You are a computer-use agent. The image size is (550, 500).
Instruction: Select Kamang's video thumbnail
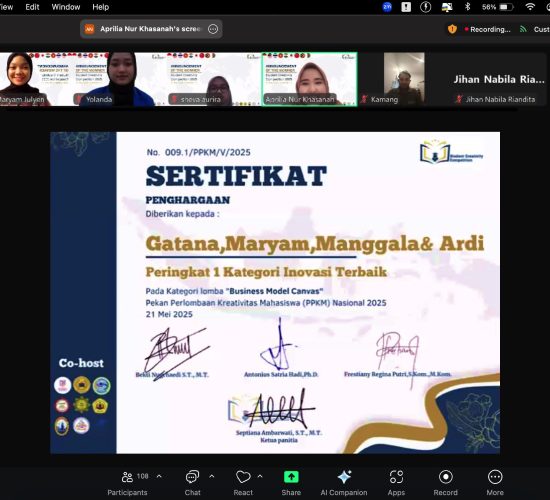click(404, 79)
